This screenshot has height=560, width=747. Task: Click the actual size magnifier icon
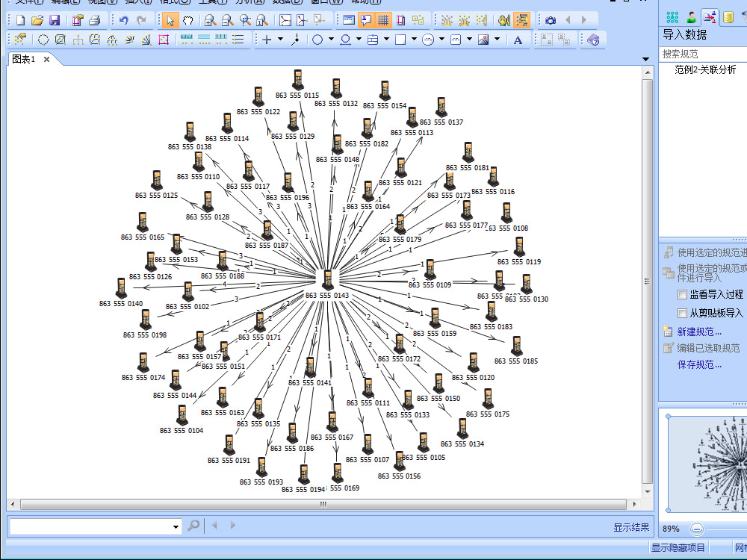pyautogui.click(x=262, y=20)
